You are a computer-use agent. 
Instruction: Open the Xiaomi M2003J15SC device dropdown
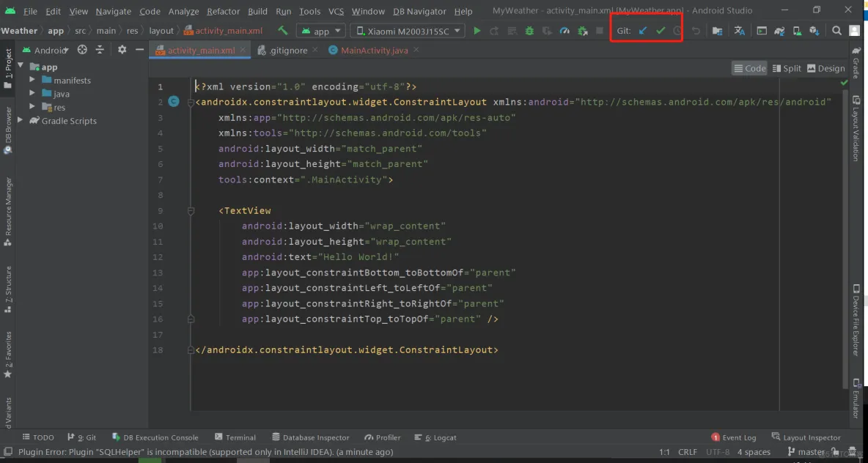pyautogui.click(x=408, y=31)
